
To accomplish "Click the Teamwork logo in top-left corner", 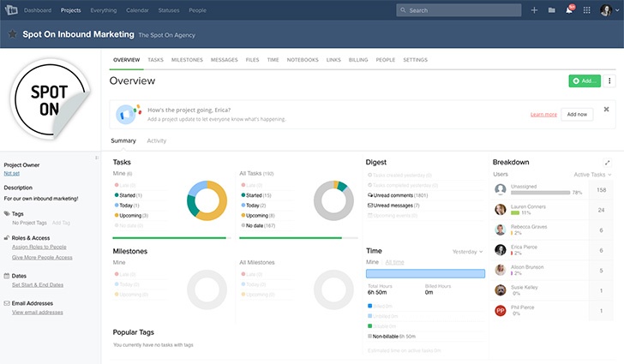I will tap(11, 9).
